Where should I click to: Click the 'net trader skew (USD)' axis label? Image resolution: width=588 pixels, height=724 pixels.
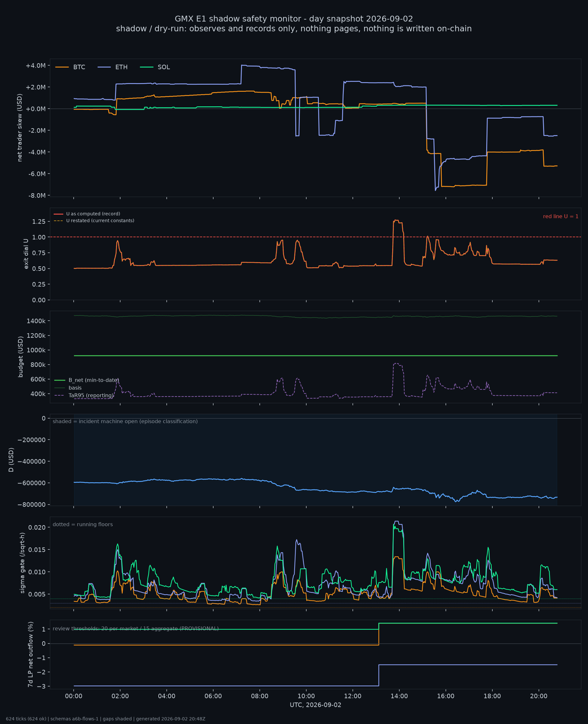pos(20,128)
